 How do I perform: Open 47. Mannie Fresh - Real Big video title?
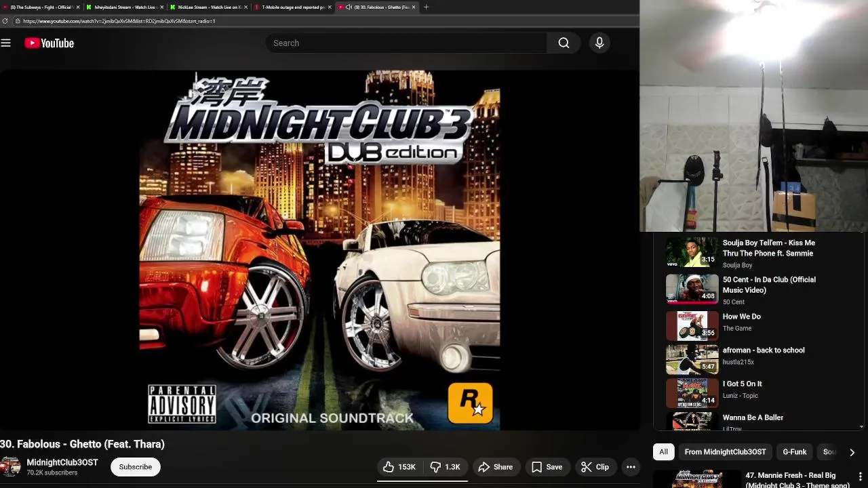click(x=797, y=480)
